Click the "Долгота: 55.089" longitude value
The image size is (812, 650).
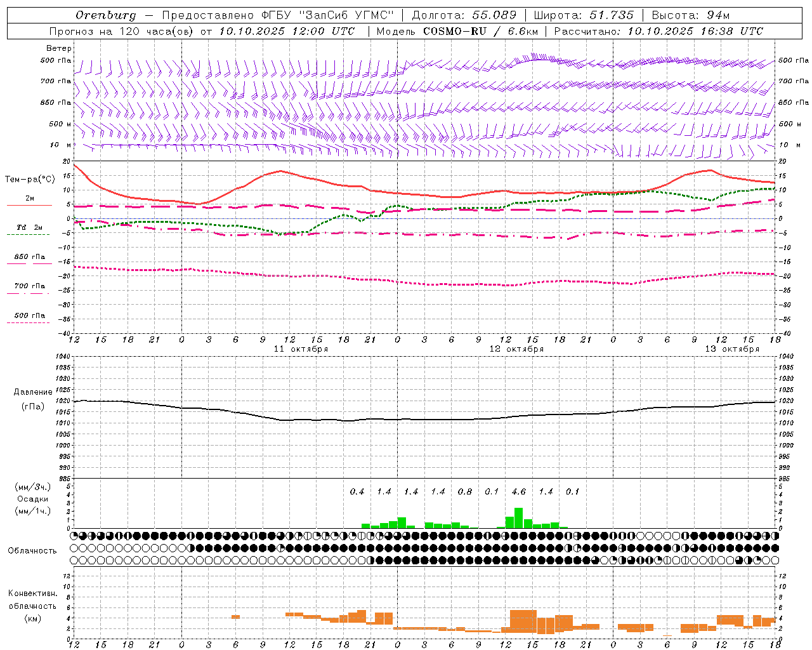tap(464, 15)
